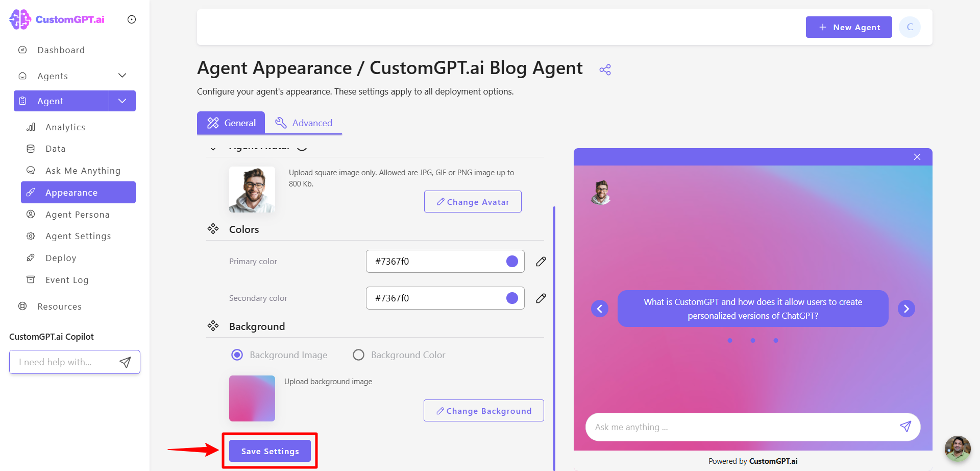Image resolution: width=980 pixels, height=471 pixels.
Task: Click the share icon beside the agent title
Action: click(x=605, y=70)
